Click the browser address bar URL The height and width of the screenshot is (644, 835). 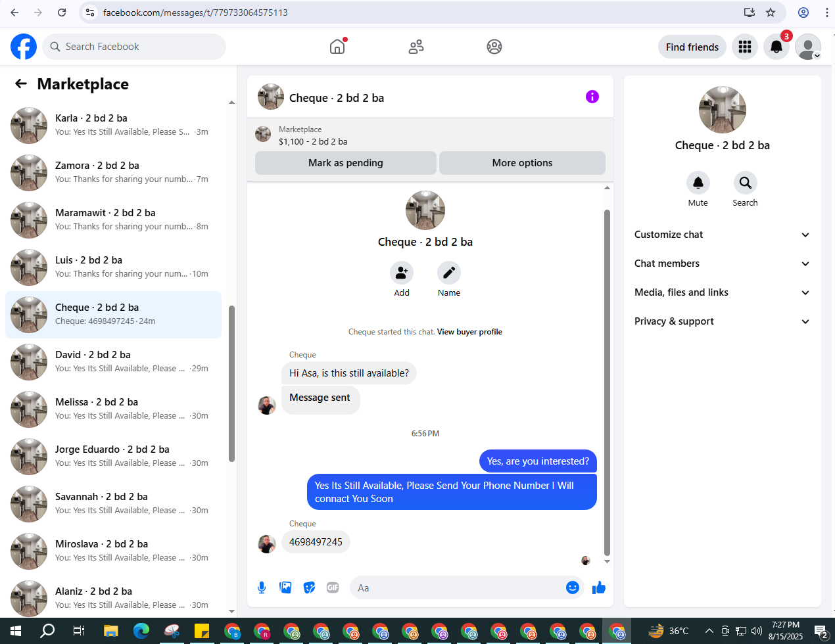[195, 12]
